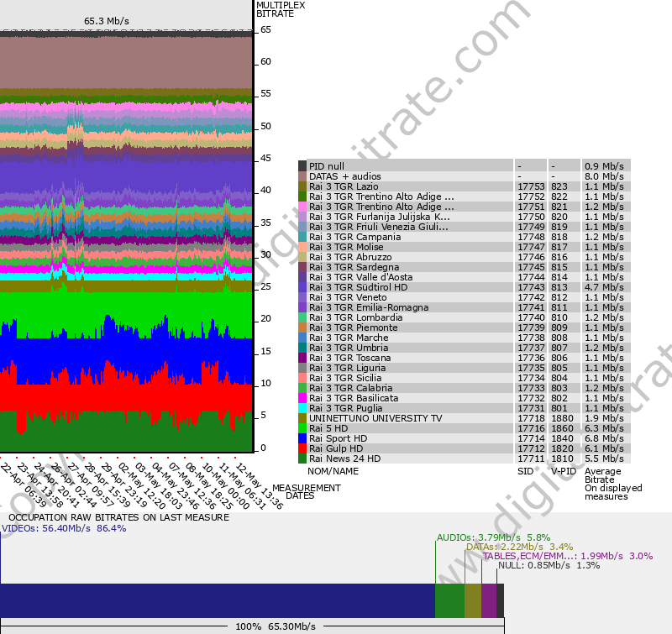Select the UNINETTUNO UNIVERSITY TV swatch
The image size is (672, 634).
pyautogui.click(x=302, y=418)
